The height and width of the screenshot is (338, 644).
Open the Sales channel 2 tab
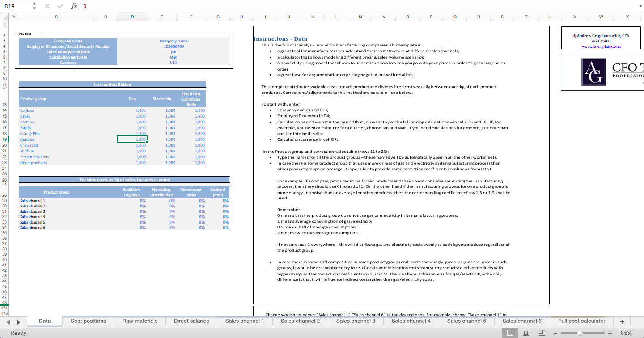[300, 321]
